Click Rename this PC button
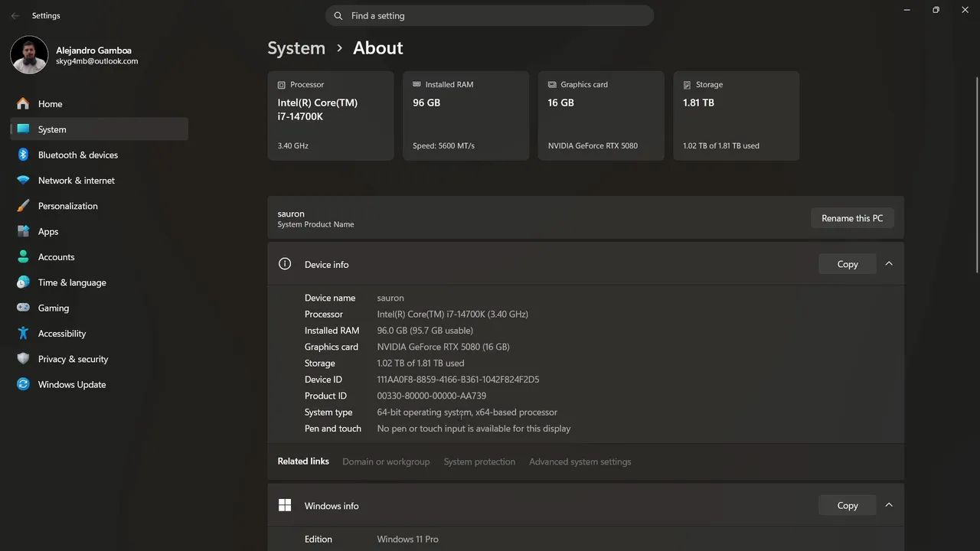980x551 pixels. pos(852,218)
